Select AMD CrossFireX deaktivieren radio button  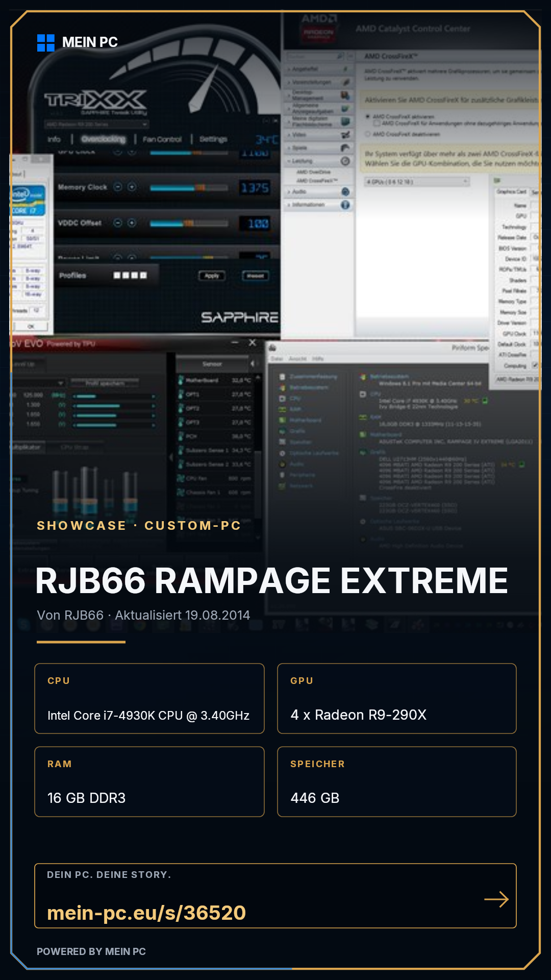[367, 134]
